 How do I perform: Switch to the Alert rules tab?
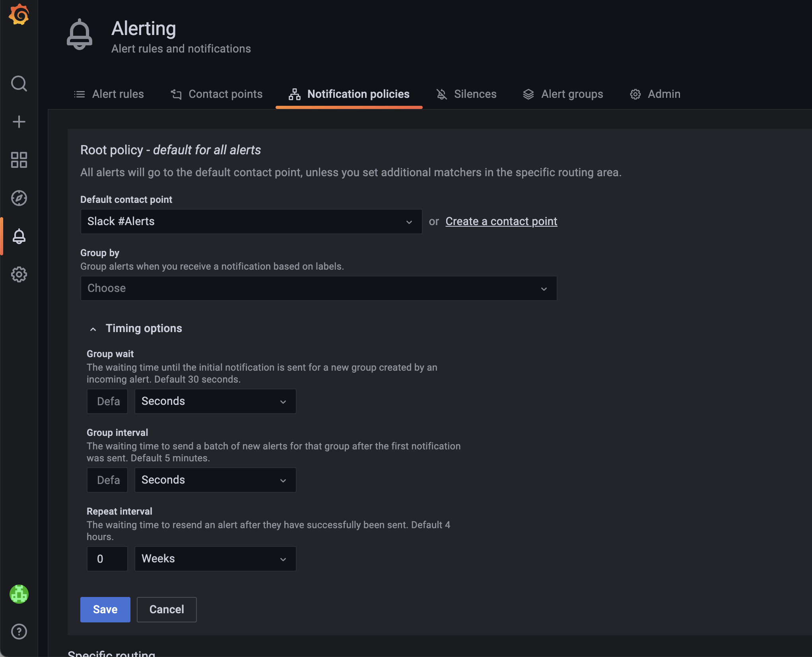point(118,94)
